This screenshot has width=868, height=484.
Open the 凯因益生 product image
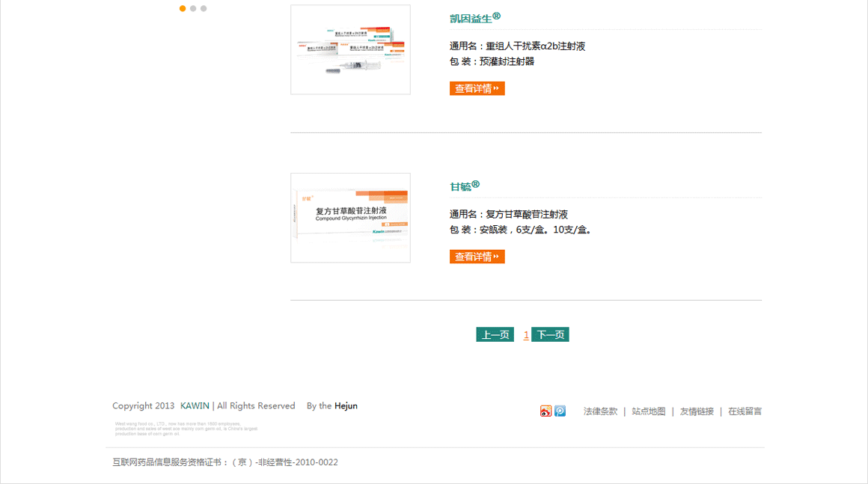click(x=350, y=50)
